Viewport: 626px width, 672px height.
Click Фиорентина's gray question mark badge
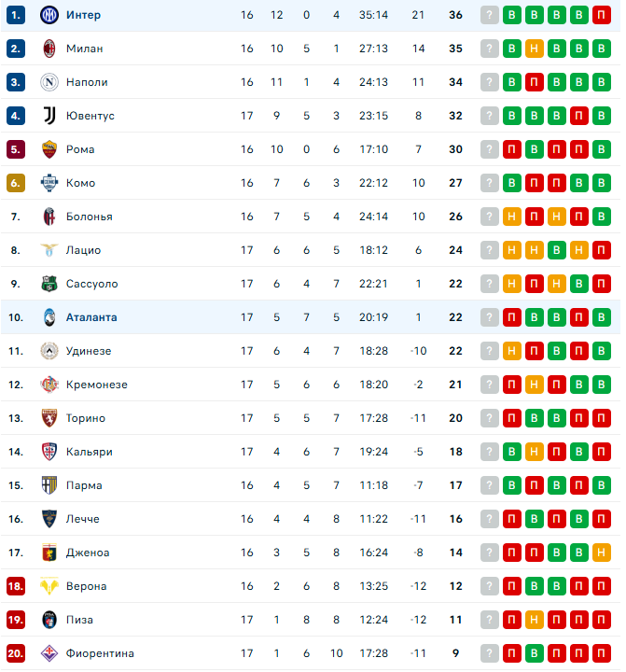click(x=489, y=653)
